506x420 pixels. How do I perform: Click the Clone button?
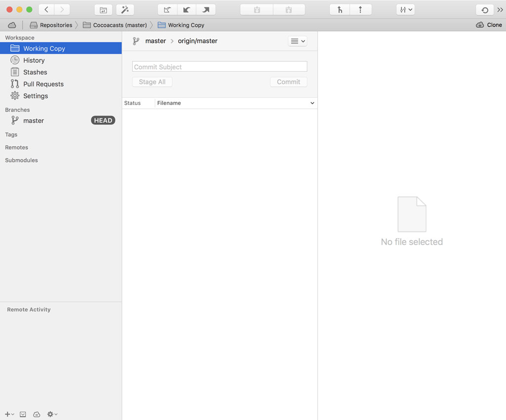[x=489, y=25]
